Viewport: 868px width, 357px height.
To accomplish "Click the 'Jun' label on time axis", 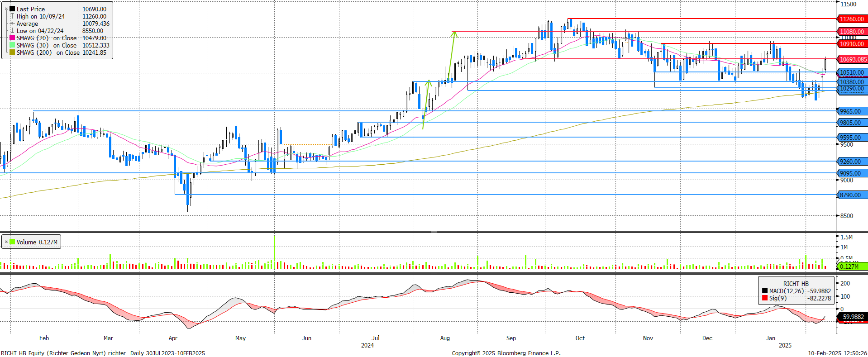I will click(306, 338).
